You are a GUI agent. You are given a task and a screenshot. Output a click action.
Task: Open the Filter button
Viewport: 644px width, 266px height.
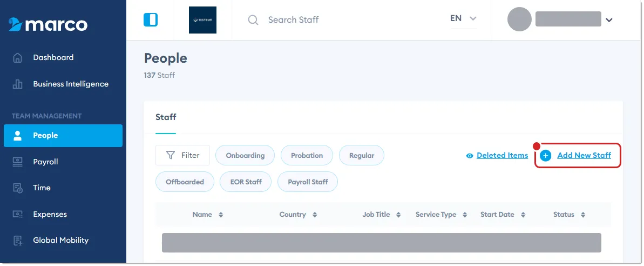pyautogui.click(x=183, y=155)
